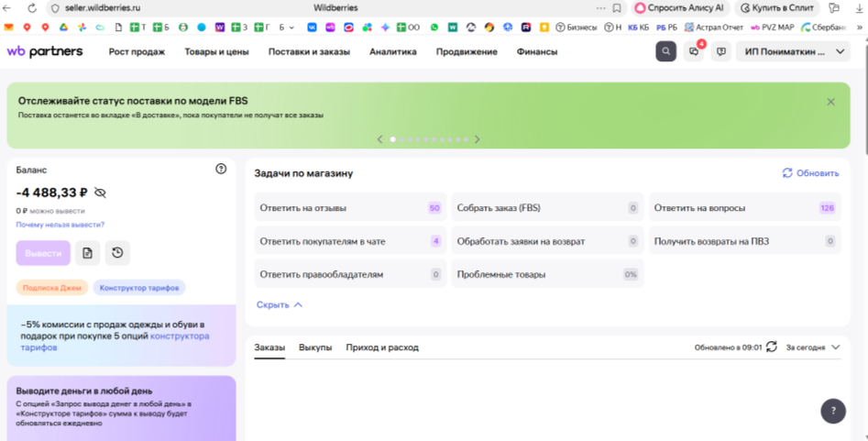This screenshot has height=441, width=868.
Task: Switch to the Приход и расход tab
Action: tap(382, 347)
